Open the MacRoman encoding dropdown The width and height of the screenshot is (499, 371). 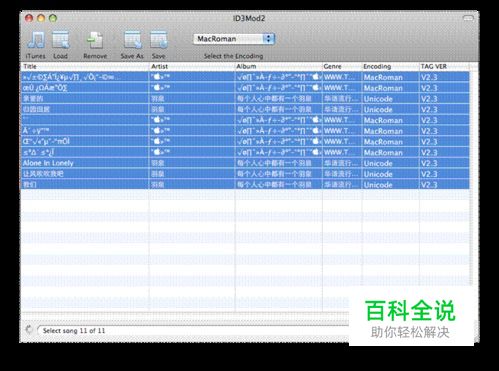tap(234, 39)
